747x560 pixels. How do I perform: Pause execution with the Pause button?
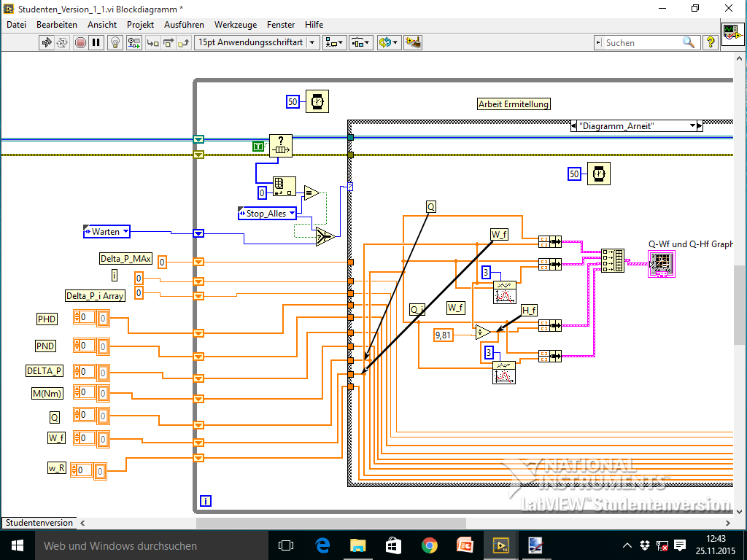(x=96, y=43)
